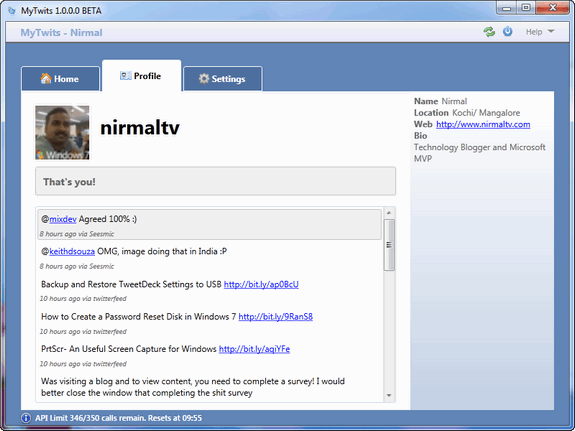The height and width of the screenshot is (431, 575).
Task: Click the Profile tab card icon
Action: tap(125, 76)
